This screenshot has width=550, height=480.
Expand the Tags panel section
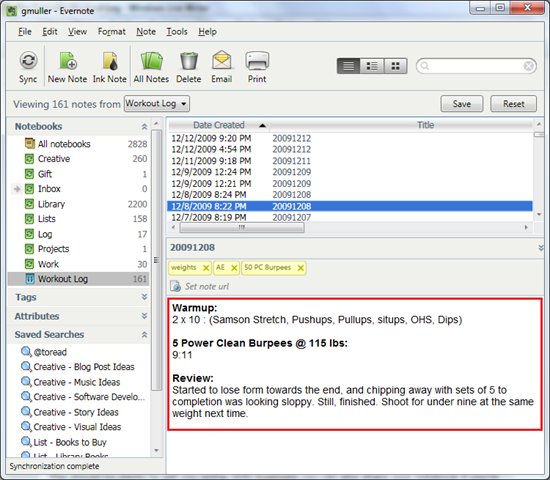pyautogui.click(x=144, y=297)
